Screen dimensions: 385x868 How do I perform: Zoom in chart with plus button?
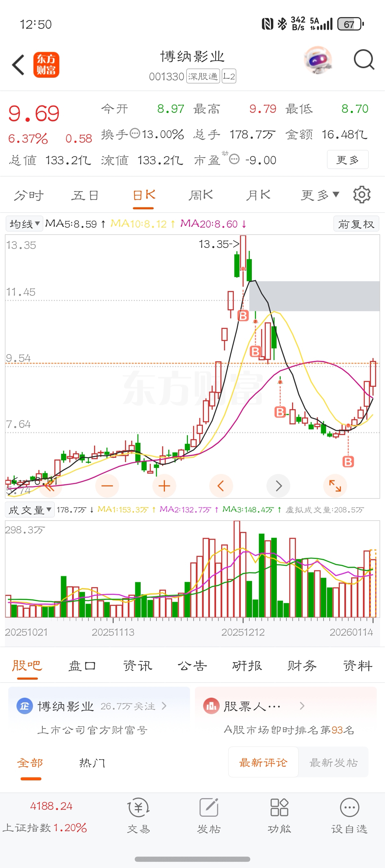tap(164, 486)
